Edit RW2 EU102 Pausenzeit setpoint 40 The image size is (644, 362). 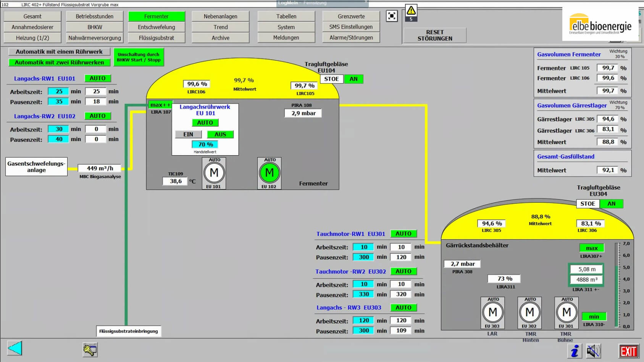pos(58,139)
